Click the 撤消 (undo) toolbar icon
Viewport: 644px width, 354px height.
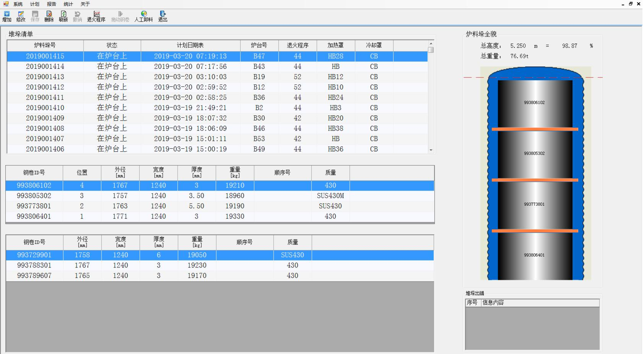tap(77, 16)
